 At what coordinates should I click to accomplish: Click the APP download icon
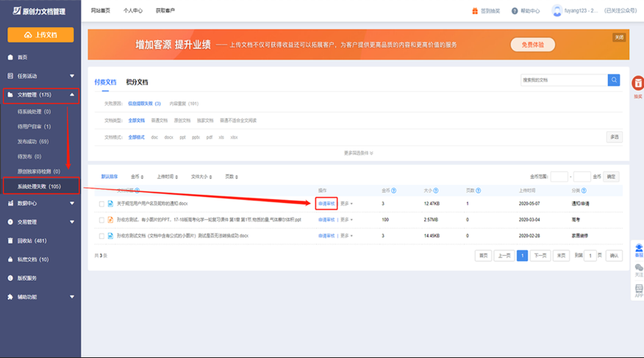(638, 290)
